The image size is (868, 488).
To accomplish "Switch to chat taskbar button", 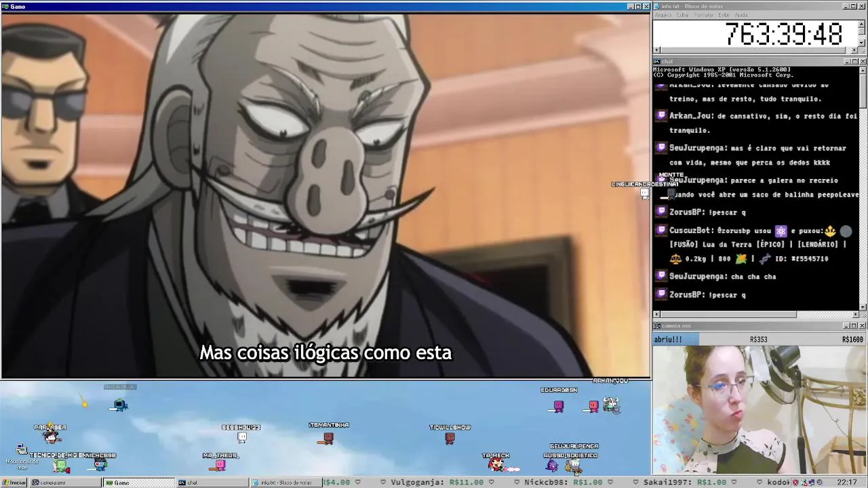I will coord(213,483).
